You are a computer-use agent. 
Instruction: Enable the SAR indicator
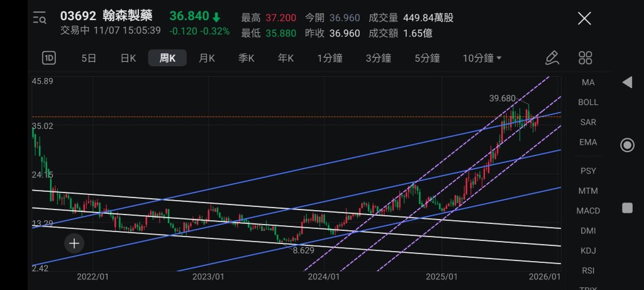click(588, 123)
